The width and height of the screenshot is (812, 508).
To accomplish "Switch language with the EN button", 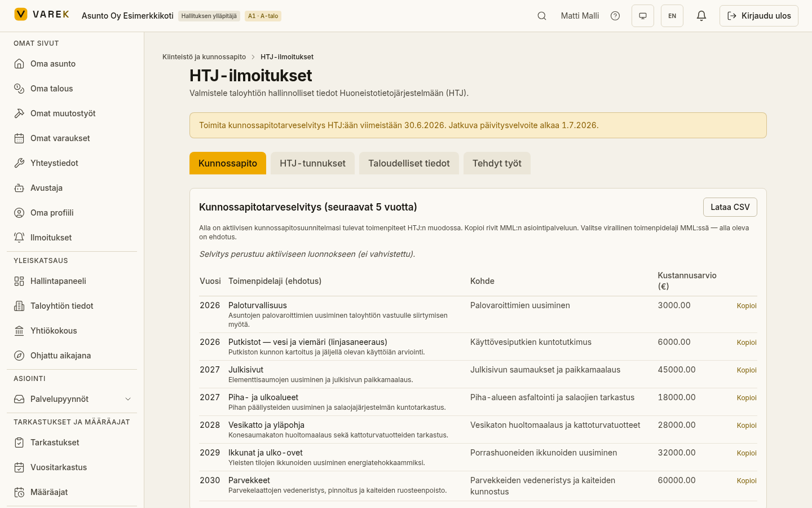I will tap(672, 16).
